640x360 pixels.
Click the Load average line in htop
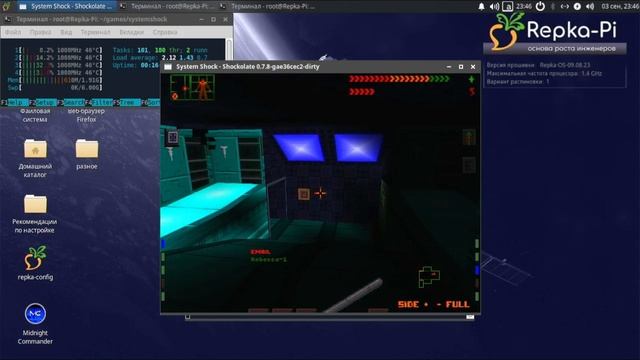160,58
